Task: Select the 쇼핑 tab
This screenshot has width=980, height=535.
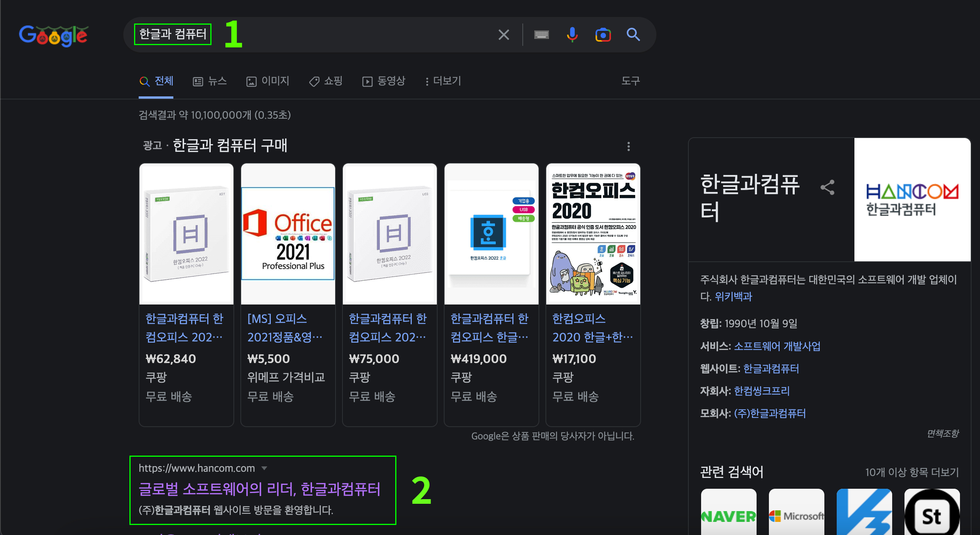Action: point(326,81)
